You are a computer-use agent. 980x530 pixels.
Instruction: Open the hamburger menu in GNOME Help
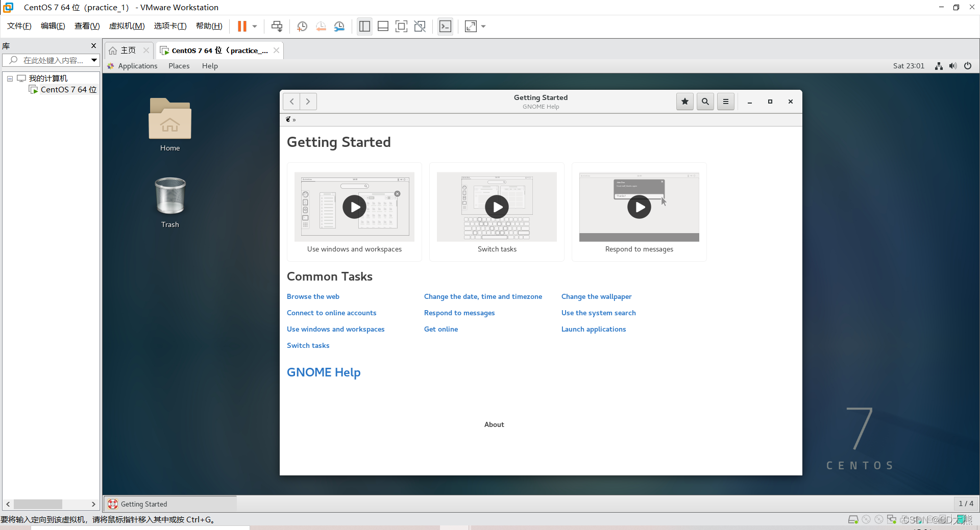pos(726,102)
